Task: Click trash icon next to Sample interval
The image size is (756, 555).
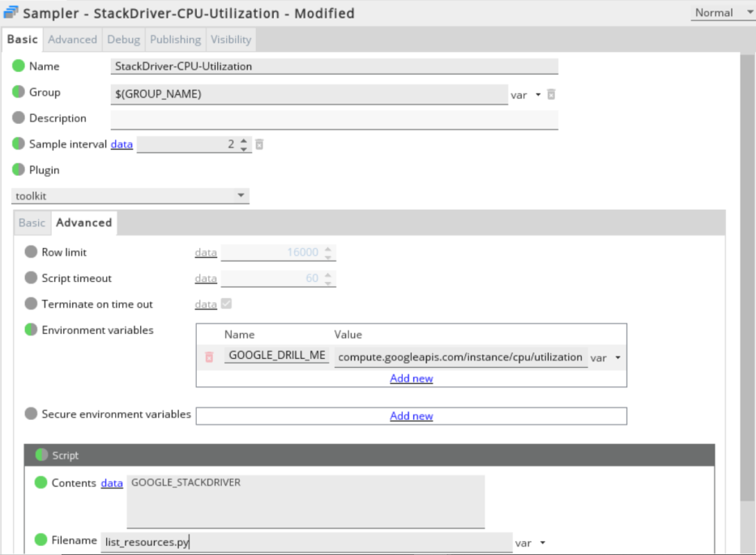Action: 259,144
